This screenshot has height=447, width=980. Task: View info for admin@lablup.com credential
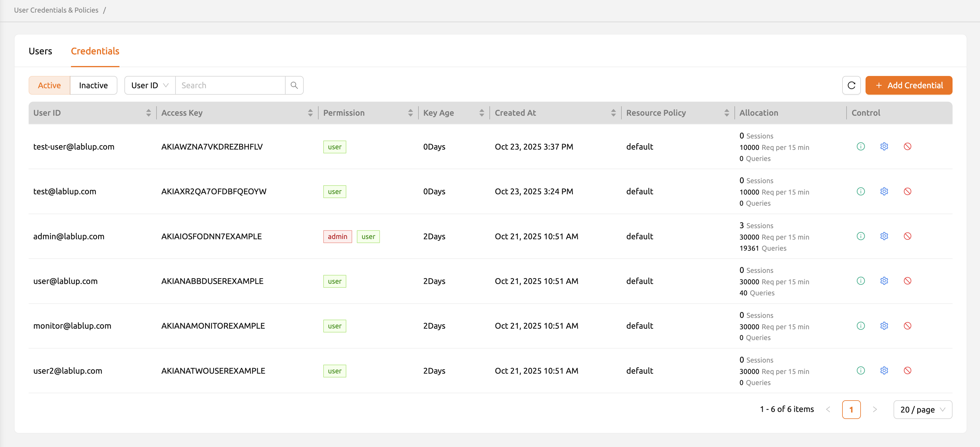pos(861,236)
